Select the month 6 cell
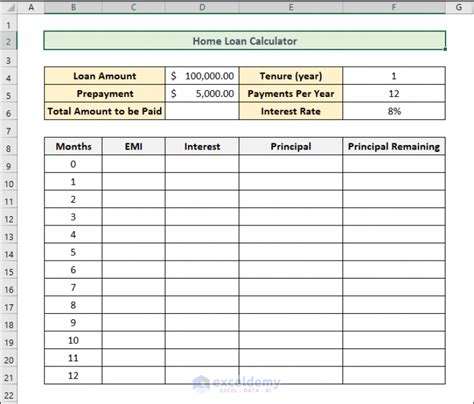Viewport: 474px width, 404px height. click(73, 270)
